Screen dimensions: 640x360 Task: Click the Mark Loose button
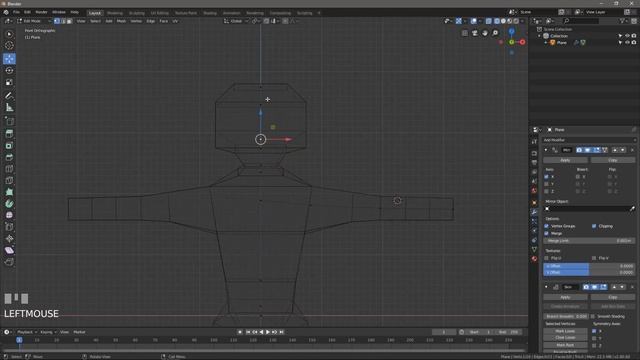click(x=565, y=331)
